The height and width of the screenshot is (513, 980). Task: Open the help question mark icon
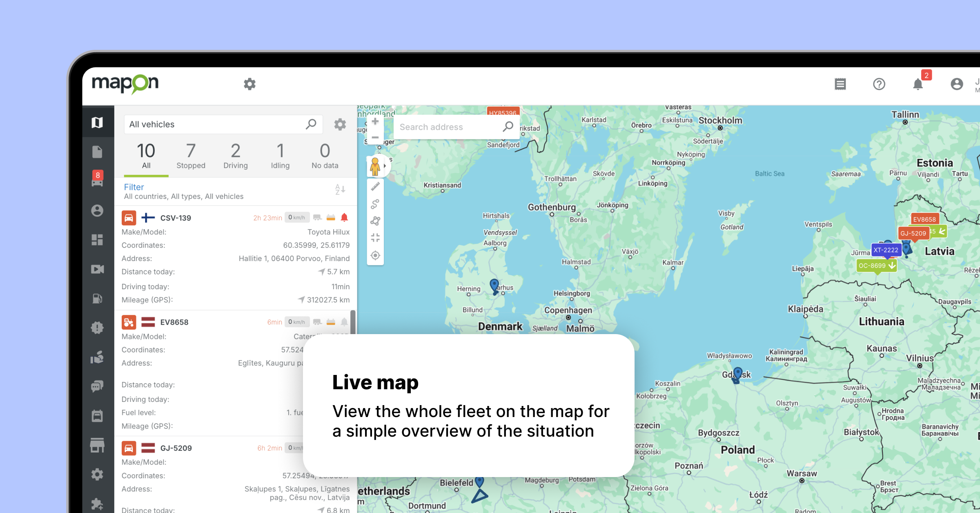click(x=879, y=84)
